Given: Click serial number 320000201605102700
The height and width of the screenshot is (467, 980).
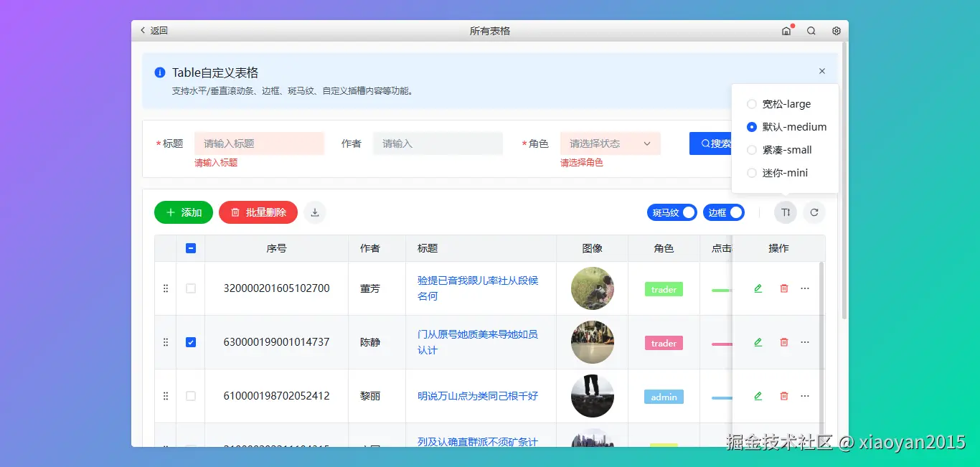Looking at the screenshot, I should (277, 288).
